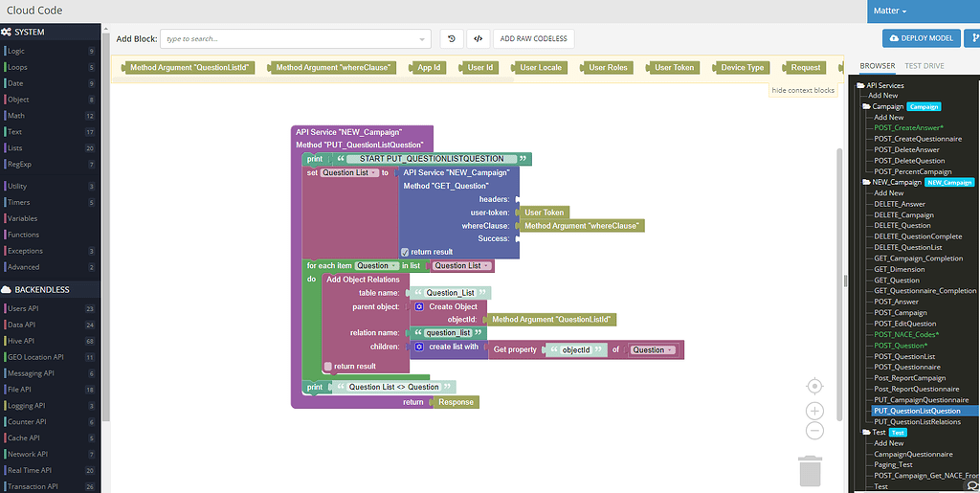Open the chat bubble icon in bottom corner
The width and height of the screenshot is (980, 493).
pyautogui.click(x=972, y=485)
